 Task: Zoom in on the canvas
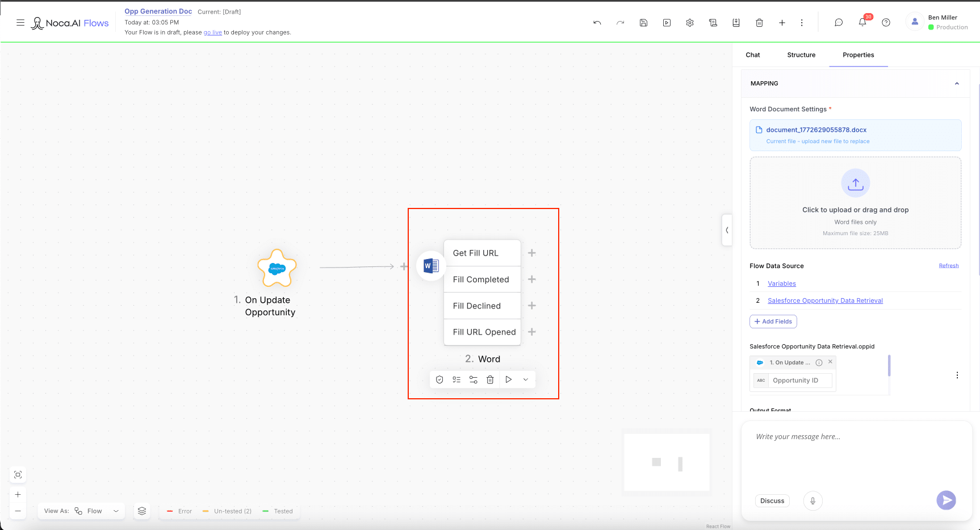pyautogui.click(x=18, y=495)
